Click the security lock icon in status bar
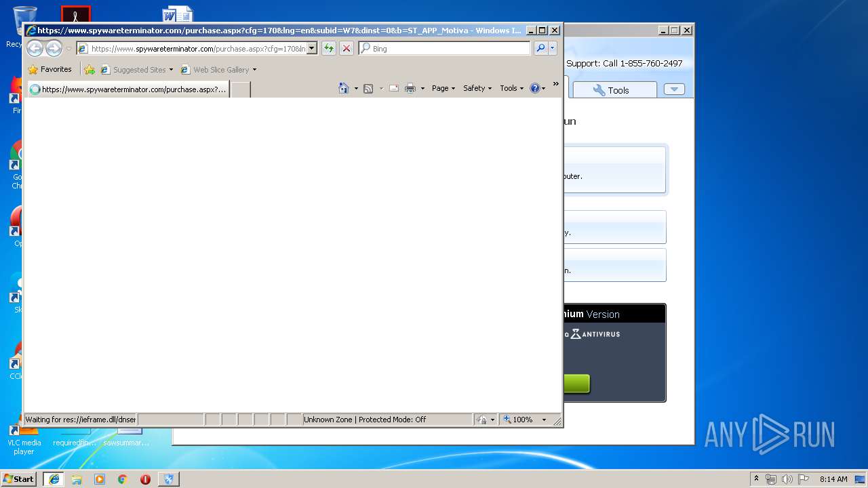This screenshot has height=488, width=868. click(x=481, y=420)
